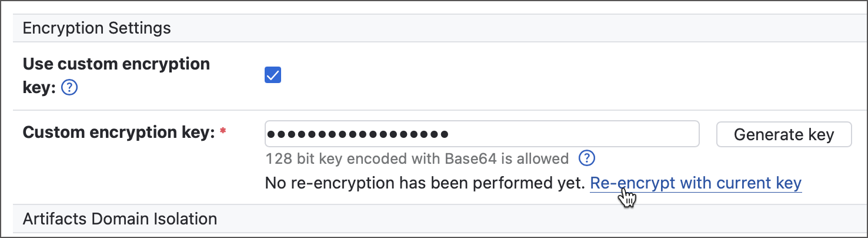The width and height of the screenshot is (868, 238).
Task: Click the Encryption Settings section header
Action: [x=96, y=28]
